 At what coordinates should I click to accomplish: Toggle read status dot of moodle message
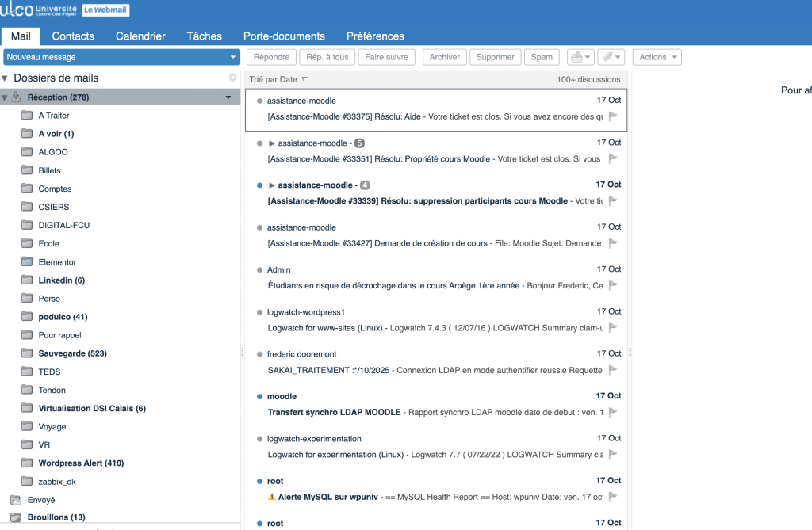coord(259,396)
